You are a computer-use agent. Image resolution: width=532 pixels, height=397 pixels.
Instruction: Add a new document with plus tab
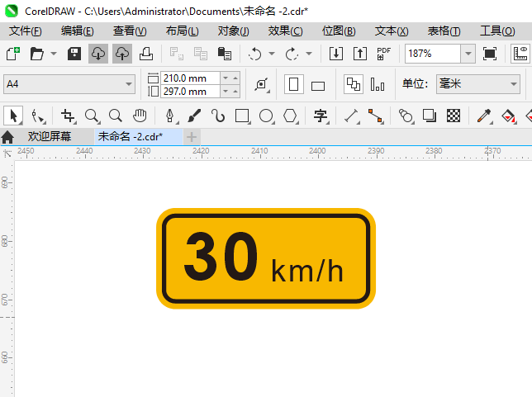192,137
